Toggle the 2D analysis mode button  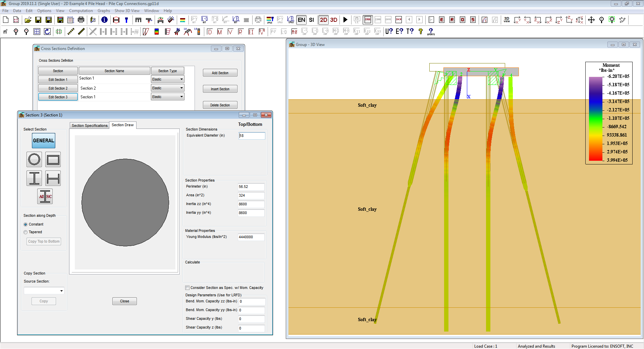click(324, 20)
